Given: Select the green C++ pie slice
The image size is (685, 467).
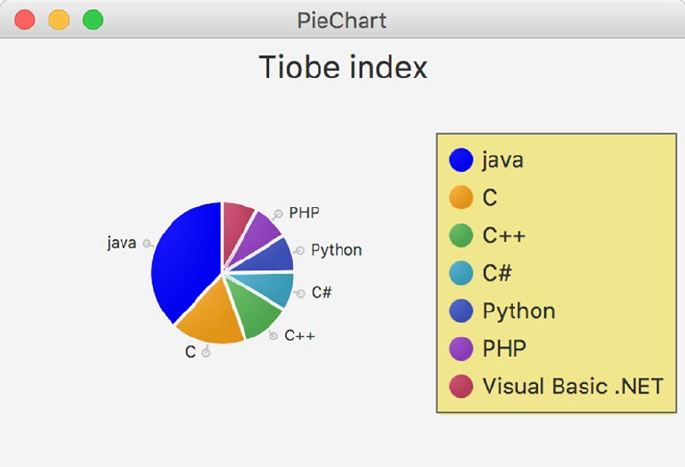Looking at the screenshot, I should point(252,311).
